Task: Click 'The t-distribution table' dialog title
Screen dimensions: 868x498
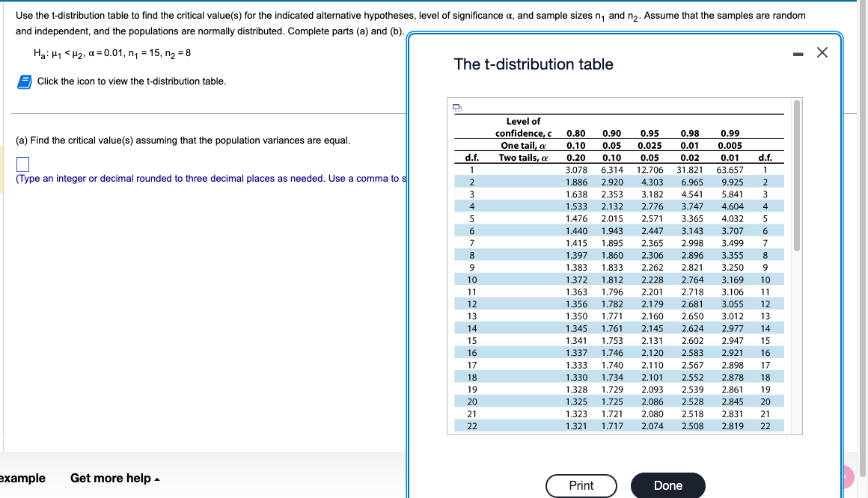Action: coord(534,65)
